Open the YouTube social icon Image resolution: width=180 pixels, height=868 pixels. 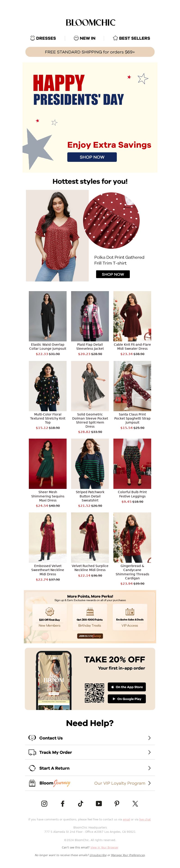click(x=99, y=803)
